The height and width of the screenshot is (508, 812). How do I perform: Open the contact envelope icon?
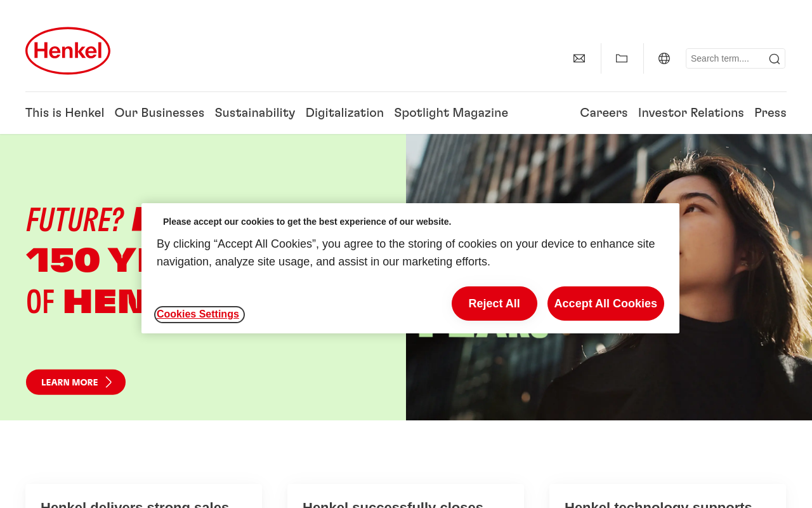point(579,58)
